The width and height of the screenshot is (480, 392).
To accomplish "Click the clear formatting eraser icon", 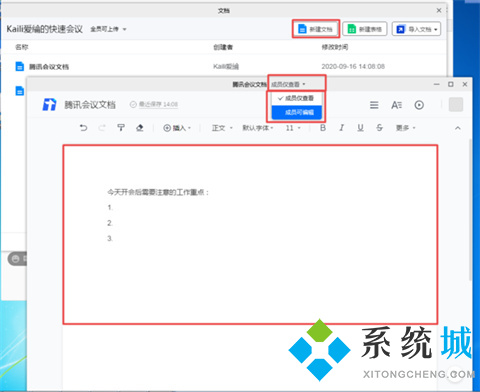I will [x=140, y=128].
